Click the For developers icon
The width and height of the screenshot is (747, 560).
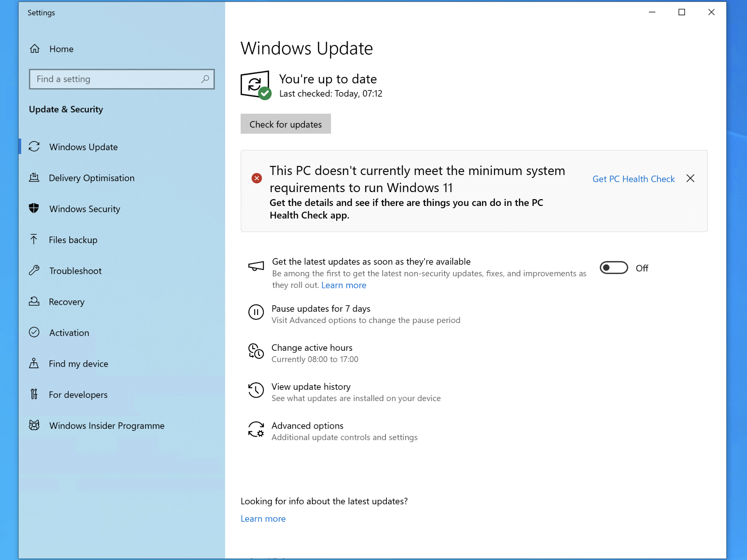[34, 394]
